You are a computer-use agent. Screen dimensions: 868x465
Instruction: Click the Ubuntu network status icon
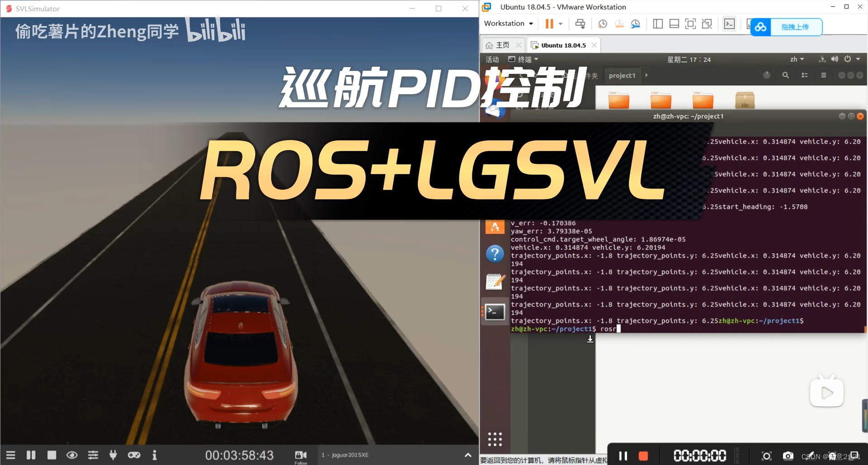(x=822, y=60)
